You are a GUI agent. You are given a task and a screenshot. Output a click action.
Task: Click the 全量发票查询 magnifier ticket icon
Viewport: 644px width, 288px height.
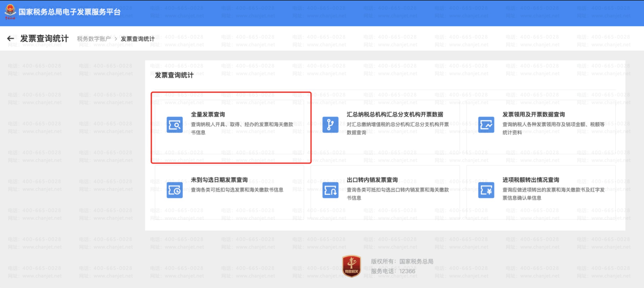175,125
